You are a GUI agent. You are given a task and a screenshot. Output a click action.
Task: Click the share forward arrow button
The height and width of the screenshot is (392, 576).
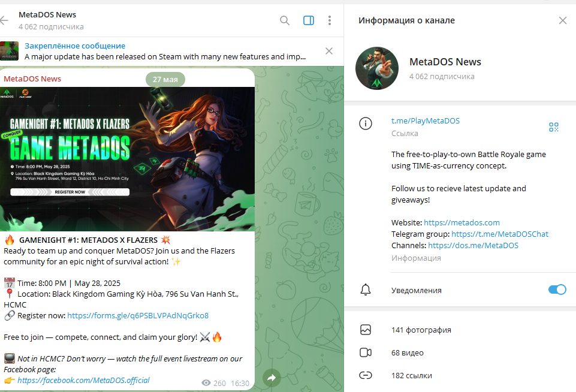click(x=272, y=378)
